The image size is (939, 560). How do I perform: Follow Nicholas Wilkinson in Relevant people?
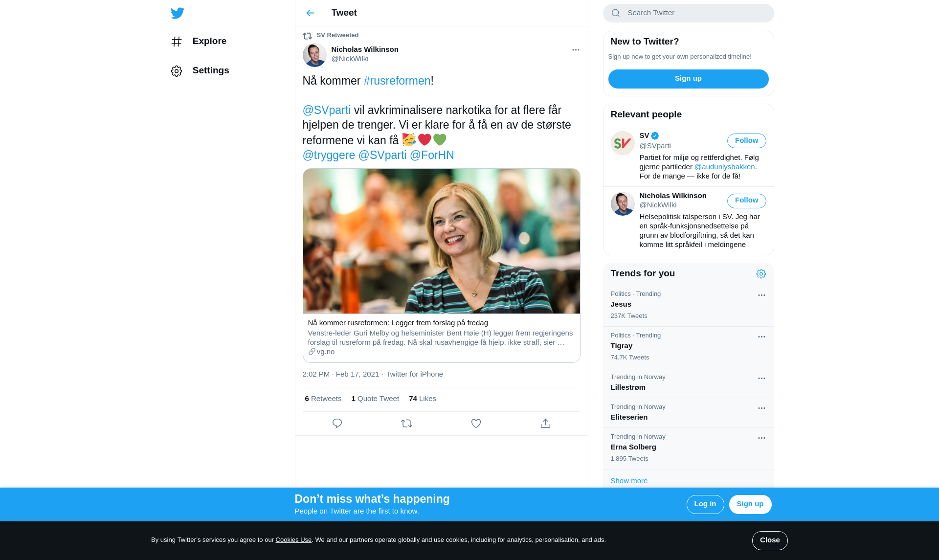(746, 201)
